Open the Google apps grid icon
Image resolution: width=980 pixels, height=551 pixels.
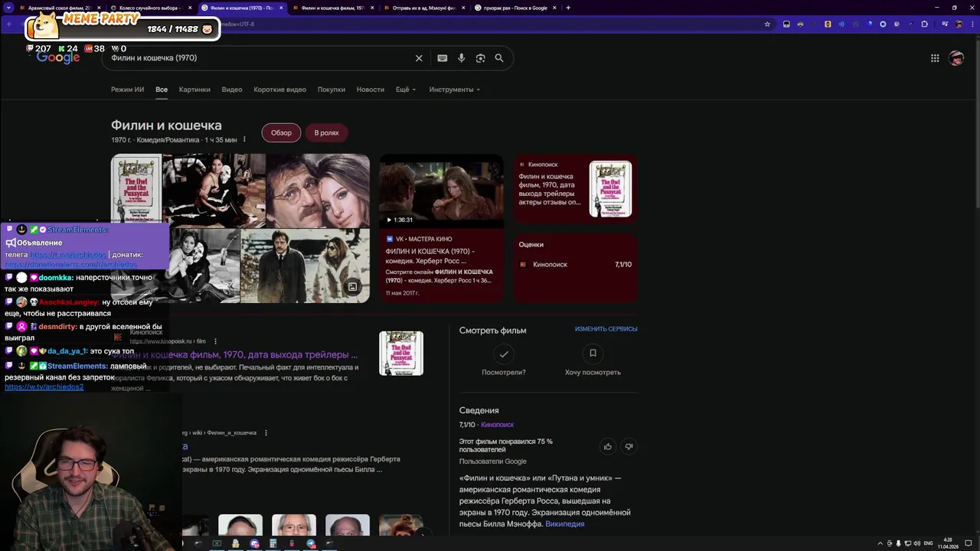coord(935,58)
